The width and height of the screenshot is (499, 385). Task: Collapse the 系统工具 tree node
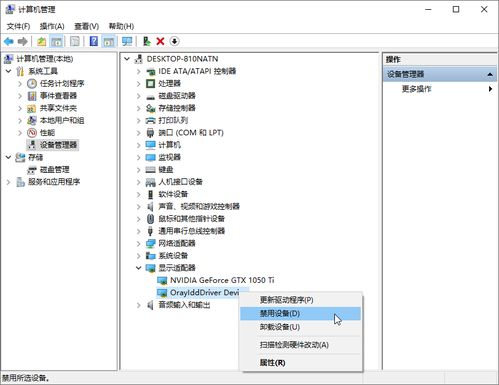(x=8, y=71)
